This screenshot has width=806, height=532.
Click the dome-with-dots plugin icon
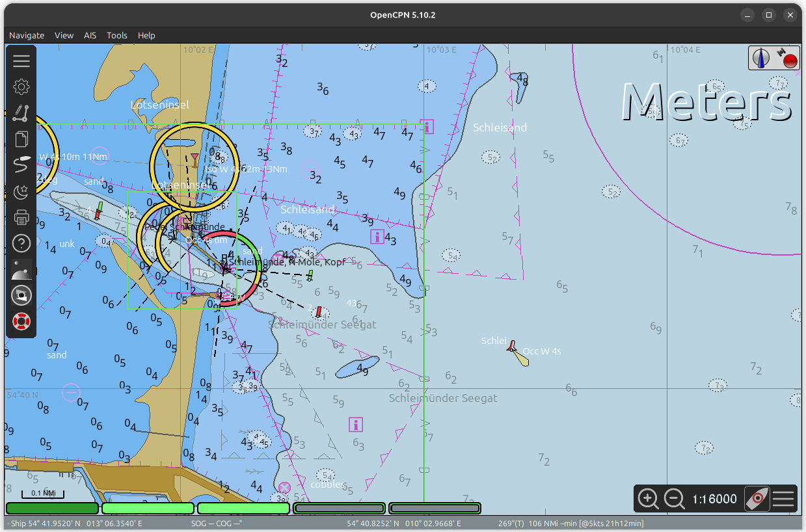[x=21, y=269]
